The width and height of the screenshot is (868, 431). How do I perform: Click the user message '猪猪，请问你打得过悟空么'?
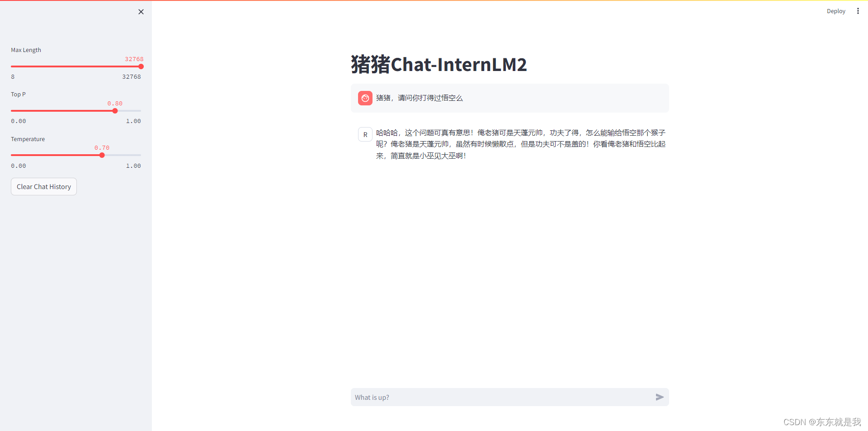420,98
